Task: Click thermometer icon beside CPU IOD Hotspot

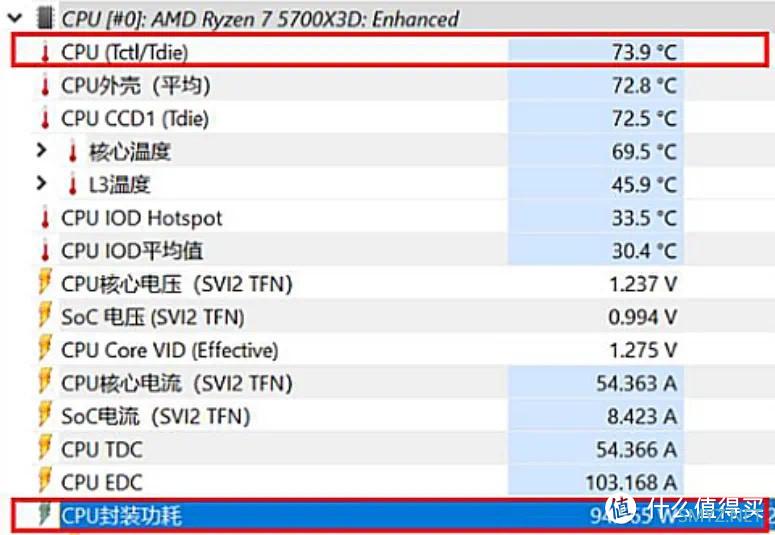Action: point(45,218)
